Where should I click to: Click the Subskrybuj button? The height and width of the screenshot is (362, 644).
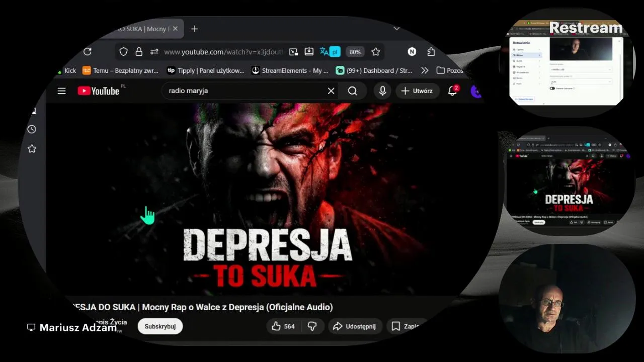[x=160, y=326]
